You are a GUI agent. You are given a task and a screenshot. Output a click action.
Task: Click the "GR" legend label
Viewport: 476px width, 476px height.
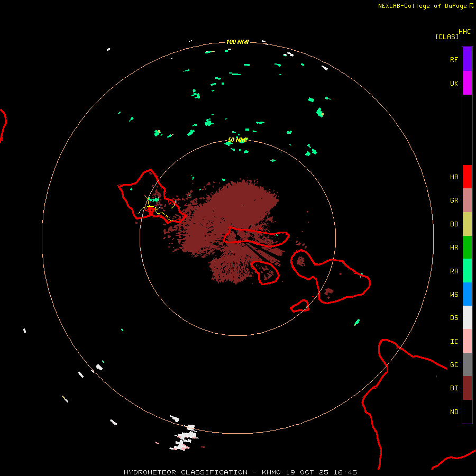click(454, 200)
